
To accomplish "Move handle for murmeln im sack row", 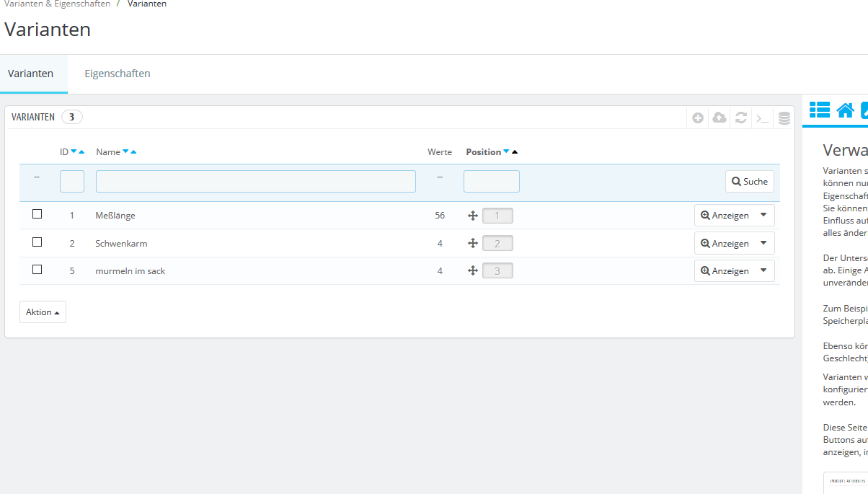I will pyautogui.click(x=473, y=270).
